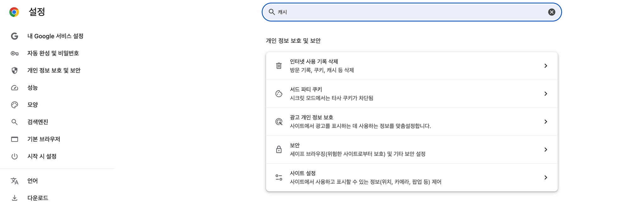The image size is (644, 205).
Task: Clear the search field with X button
Action: tap(552, 12)
